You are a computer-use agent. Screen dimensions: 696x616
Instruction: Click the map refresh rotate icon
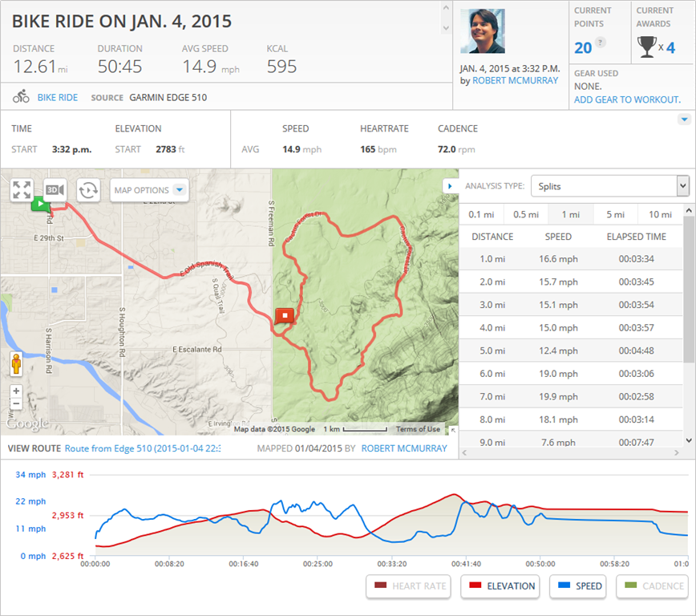88,190
